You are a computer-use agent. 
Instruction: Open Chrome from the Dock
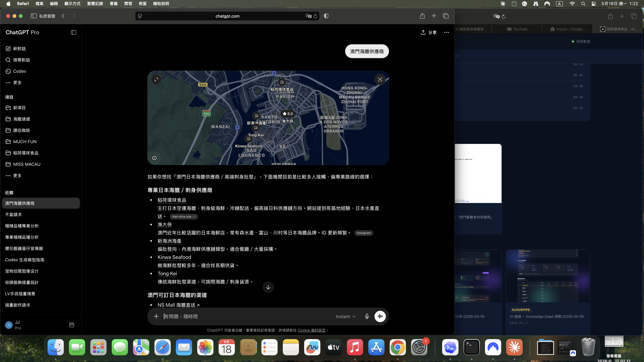pyautogui.click(x=397, y=347)
